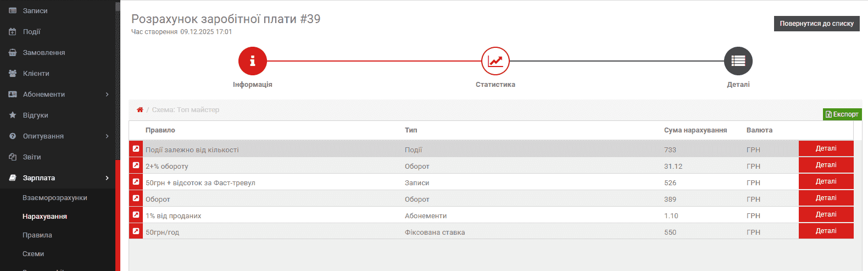Open Деталі for '50грн + відсоток за Фаст-тревул'

tap(826, 182)
